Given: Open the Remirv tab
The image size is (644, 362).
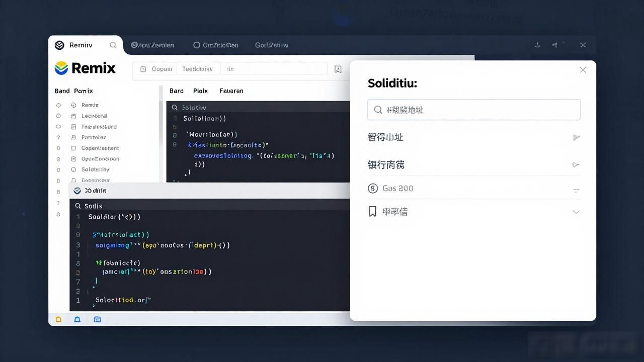Looking at the screenshot, I should pyautogui.click(x=86, y=45).
